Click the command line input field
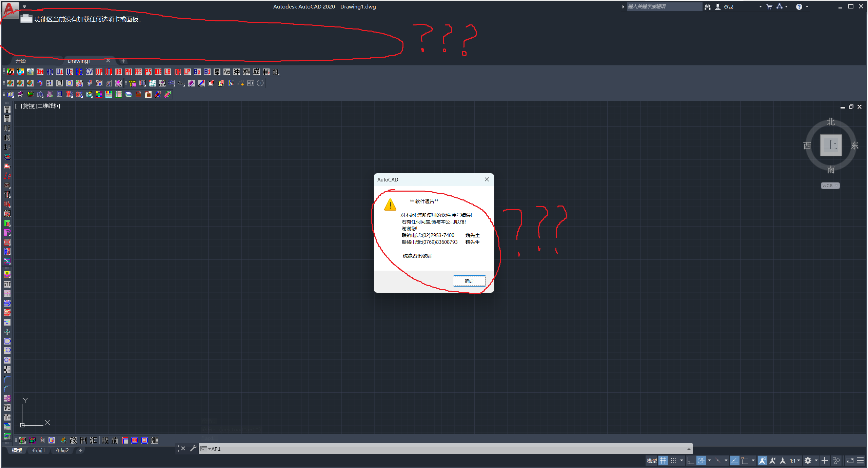 coord(446,449)
